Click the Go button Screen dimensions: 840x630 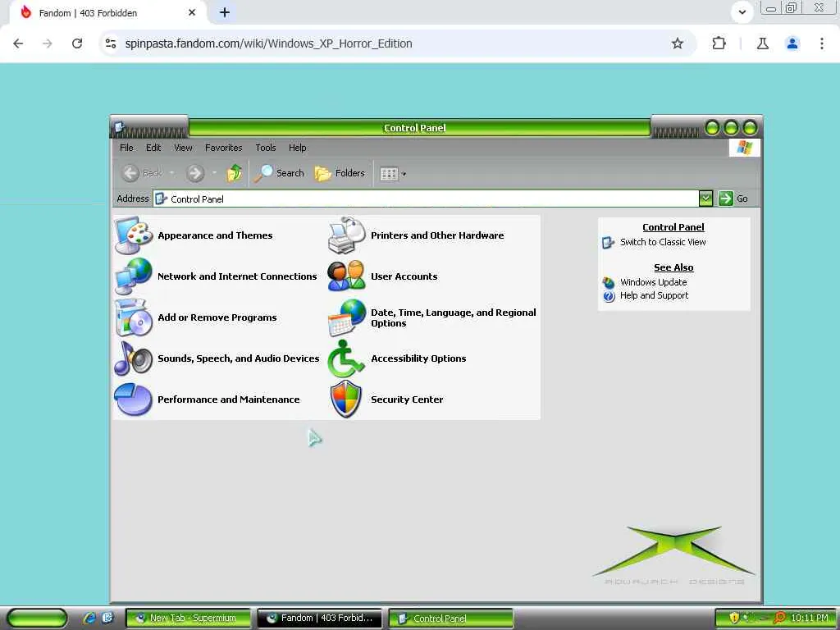click(733, 199)
